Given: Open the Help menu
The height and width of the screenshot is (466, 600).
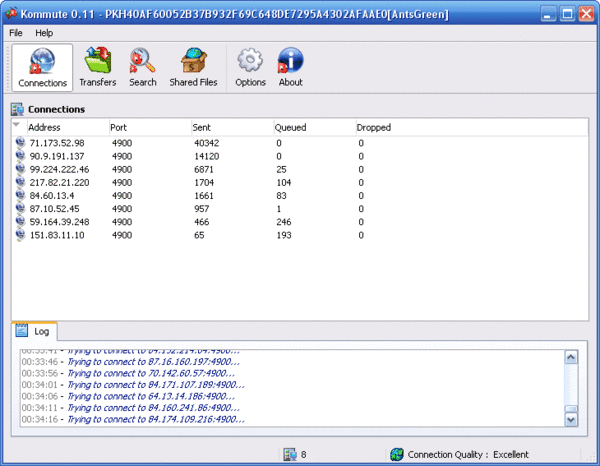Looking at the screenshot, I should tap(44, 33).
